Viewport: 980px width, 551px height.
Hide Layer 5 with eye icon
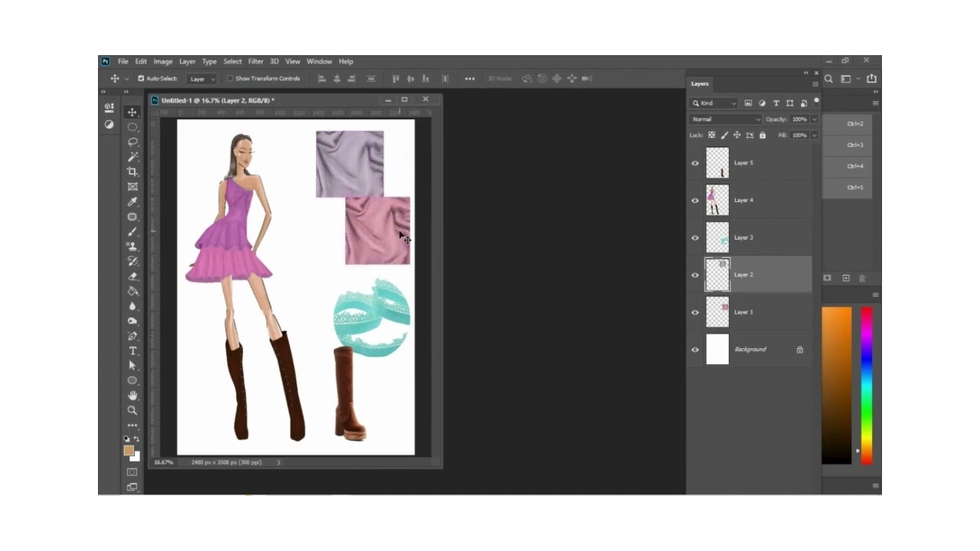pyautogui.click(x=695, y=163)
